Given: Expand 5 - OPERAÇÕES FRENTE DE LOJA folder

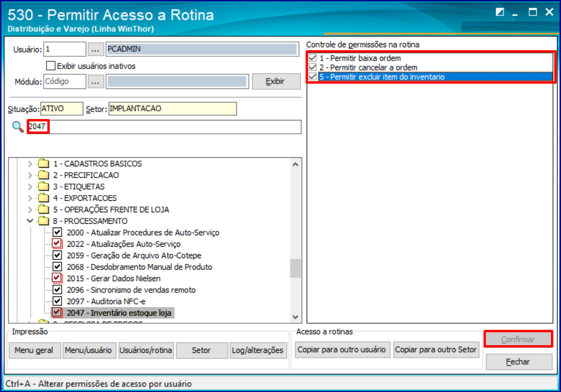Looking at the screenshot, I should (x=30, y=209).
